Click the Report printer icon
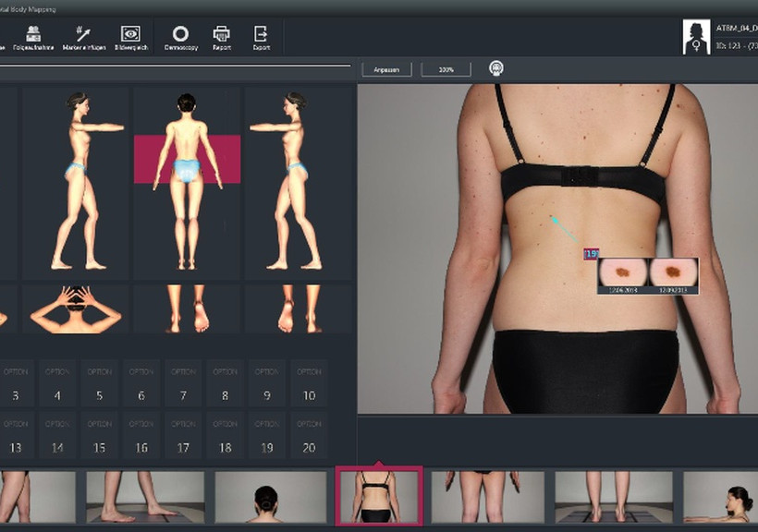 coord(222,37)
